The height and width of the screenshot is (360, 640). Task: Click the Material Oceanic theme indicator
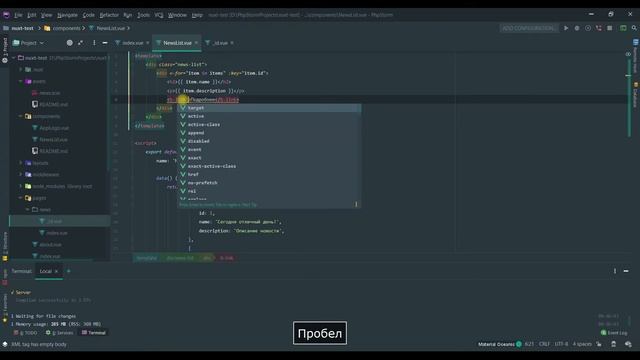(500, 344)
